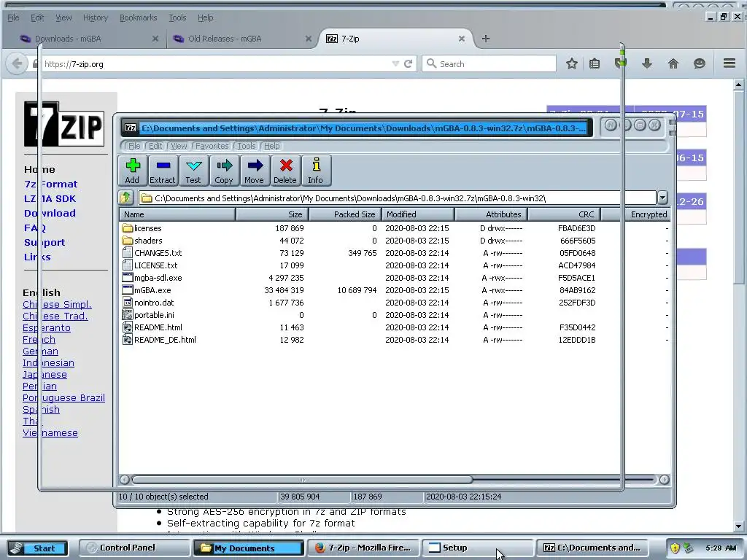The image size is (747, 560).
Task: Select mgba-sdl.exe file
Action: click(x=158, y=278)
